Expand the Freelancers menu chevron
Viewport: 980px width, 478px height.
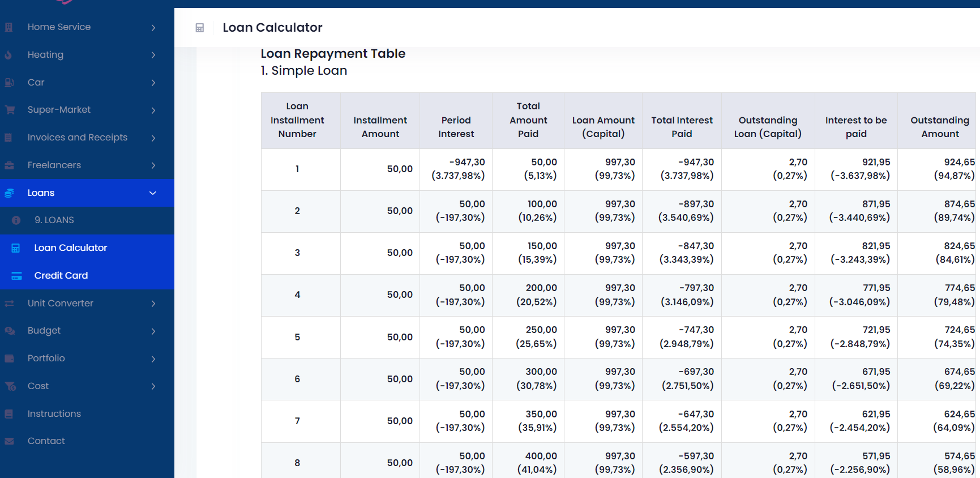pyautogui.click(x=153, y=165)
